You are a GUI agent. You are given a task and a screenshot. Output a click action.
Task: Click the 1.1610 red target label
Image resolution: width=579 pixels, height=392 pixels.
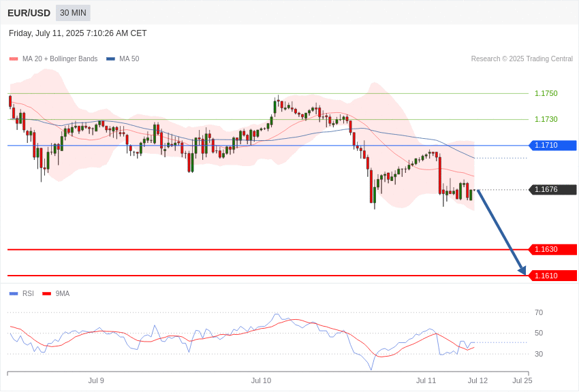tap(549, 275)
